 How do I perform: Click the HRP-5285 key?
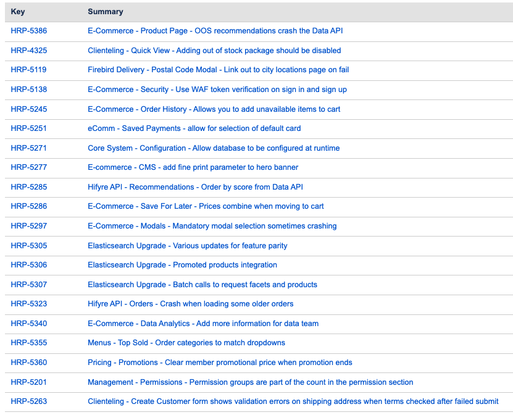[29, 187]
